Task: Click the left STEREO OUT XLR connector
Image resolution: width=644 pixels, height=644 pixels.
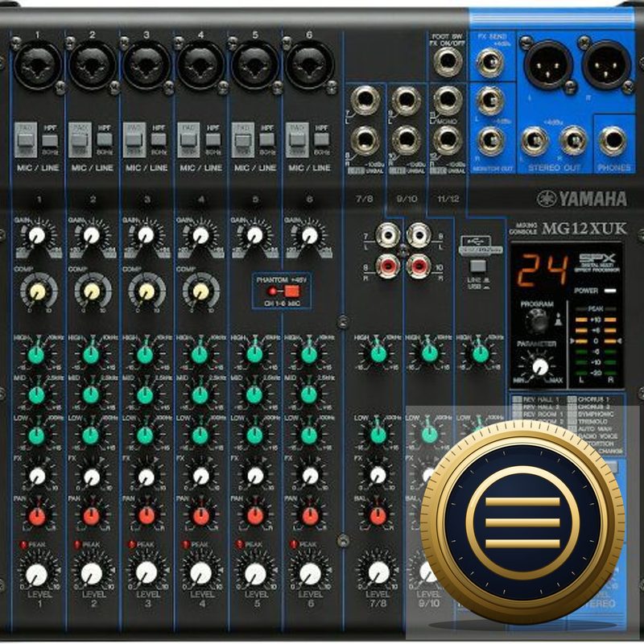Action: [x=548, y=64]
